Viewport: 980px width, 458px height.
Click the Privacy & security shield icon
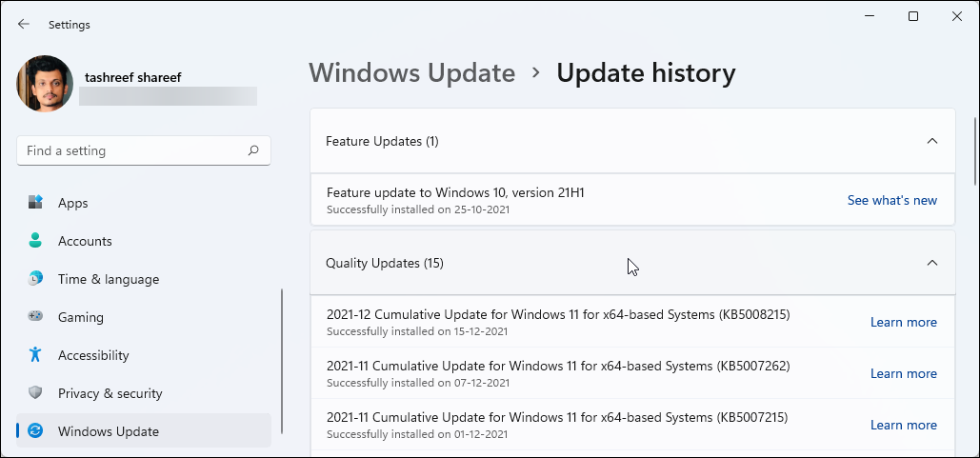tap(36, 393)
